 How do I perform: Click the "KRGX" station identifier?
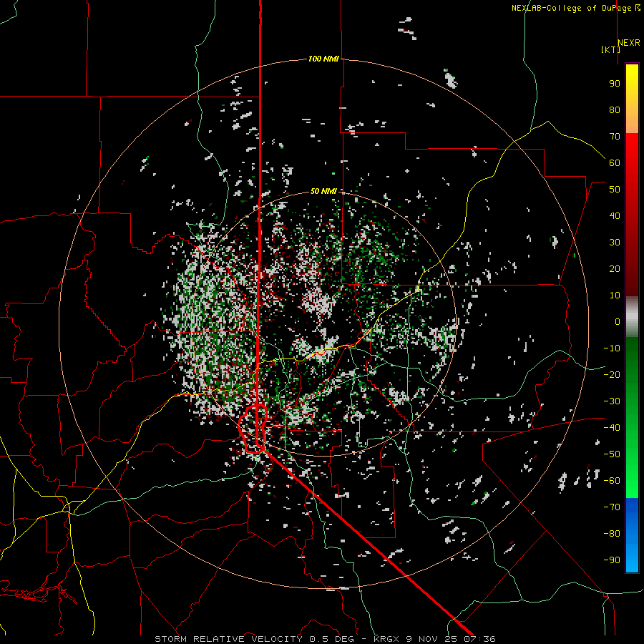pyautogui.click(x=387, y=639)
